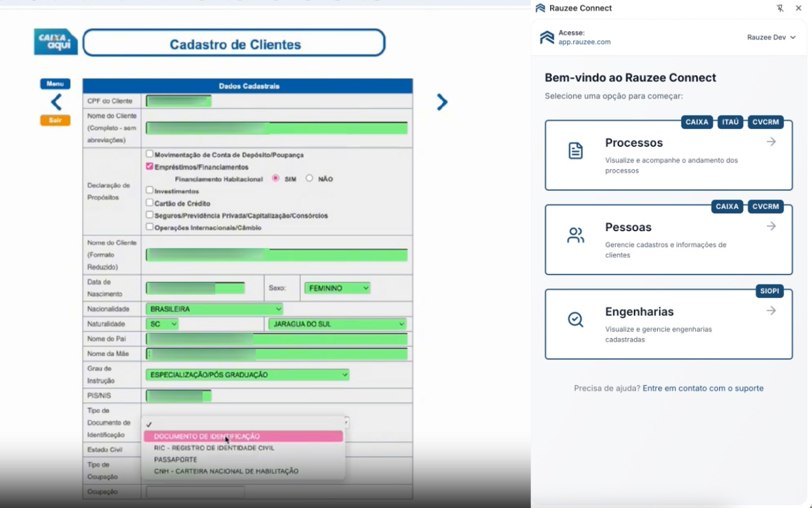Screen dimensions: 812x508
Task: Click the orange Sair button
Action: pyautogui.click(x=55, y=120)
